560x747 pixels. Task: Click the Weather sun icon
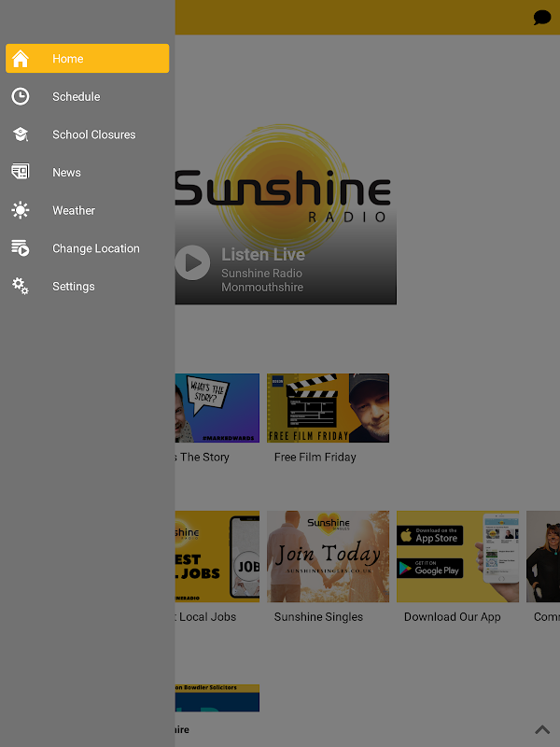[21, 210]
